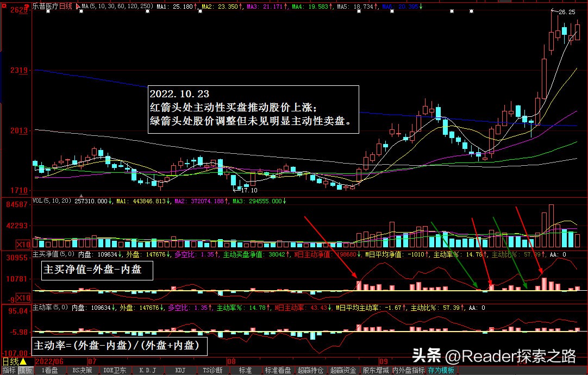588x375 pixels.
Task: Switch to the 模板 tab
Action: (x=26, y=371)
